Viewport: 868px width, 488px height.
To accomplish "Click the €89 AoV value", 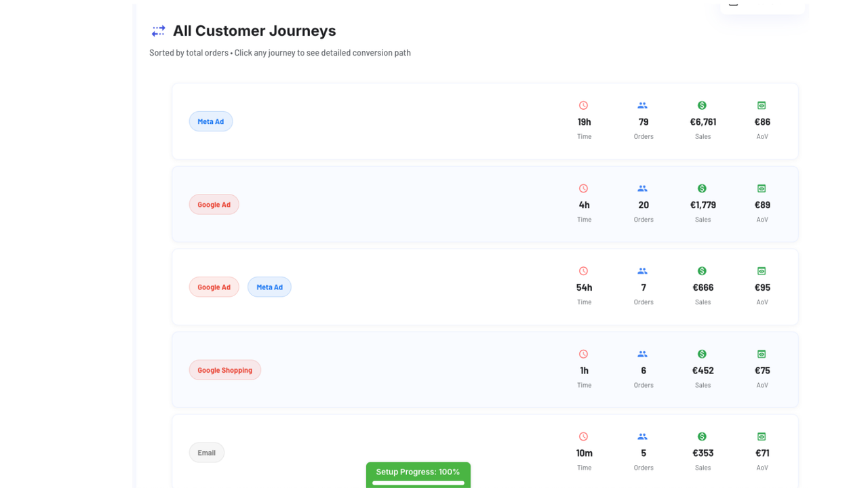I will pos(762,205).
